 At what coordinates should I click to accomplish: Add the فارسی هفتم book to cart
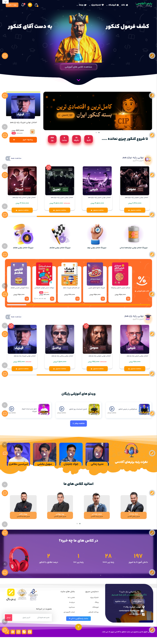pyautogui.click(x=27, y=299)
